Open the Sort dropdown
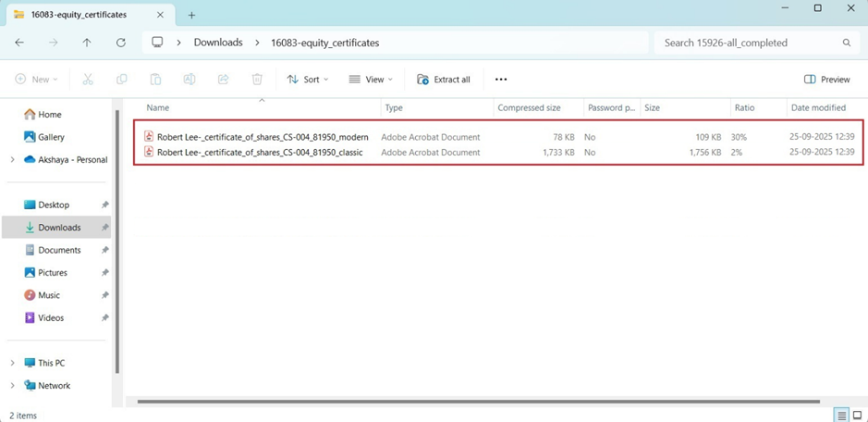This screenshot has width=868, height=422. coord(308,80)
